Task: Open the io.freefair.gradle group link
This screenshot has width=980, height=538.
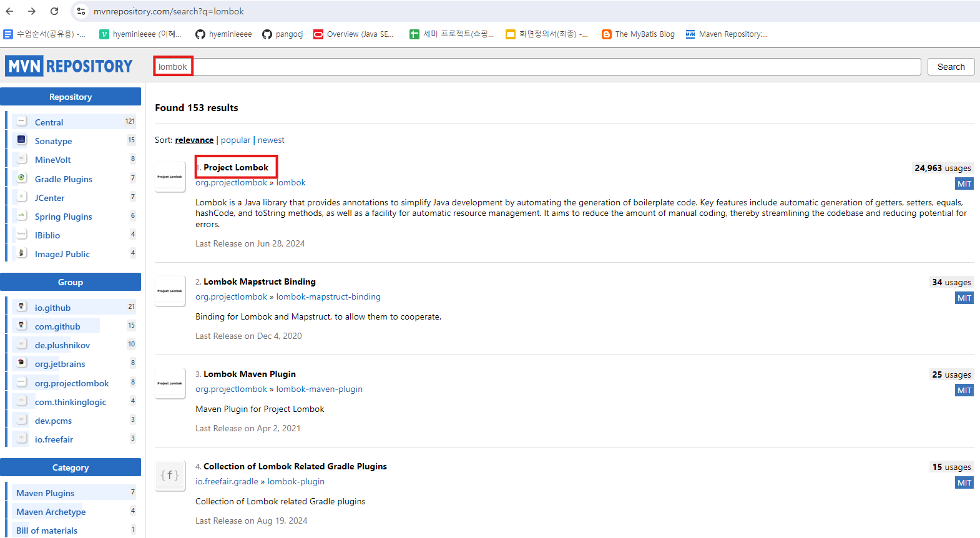Action: (227, 482)
